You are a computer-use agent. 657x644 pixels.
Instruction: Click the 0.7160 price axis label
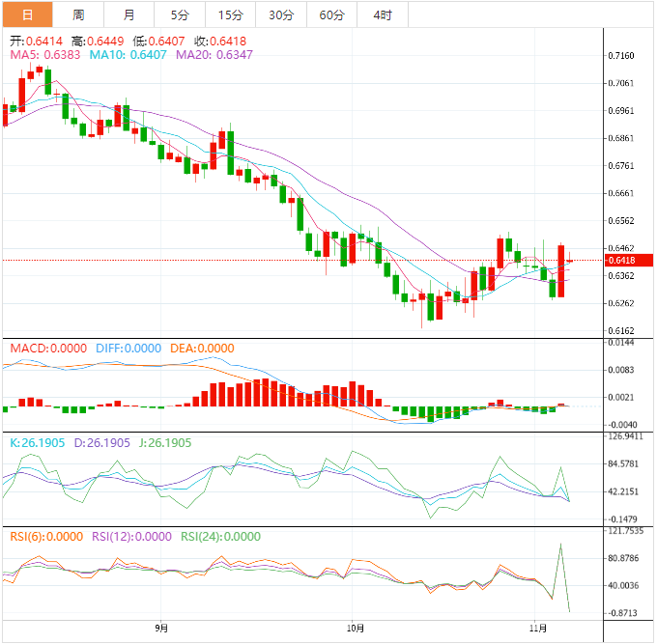pos(621,56)
